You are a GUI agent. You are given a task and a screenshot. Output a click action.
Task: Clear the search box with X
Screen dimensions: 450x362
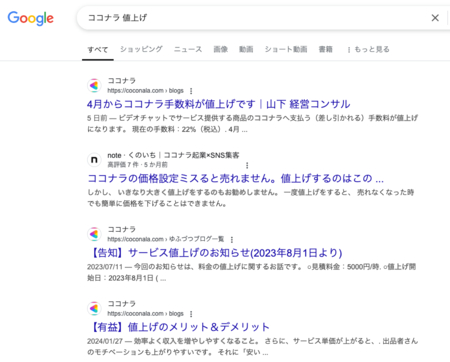pos(435,18)
